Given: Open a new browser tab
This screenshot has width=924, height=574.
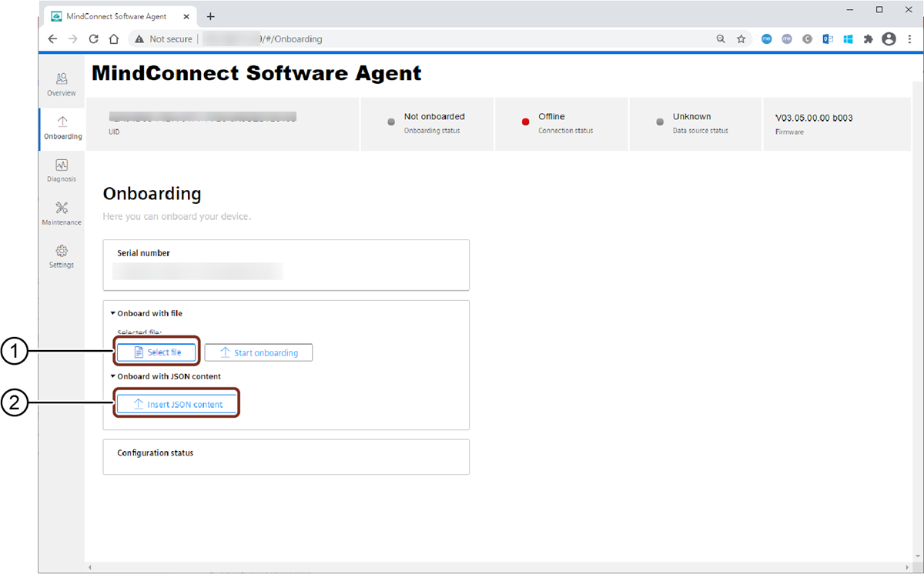Looking at the screenshot, I should [211, 16].
